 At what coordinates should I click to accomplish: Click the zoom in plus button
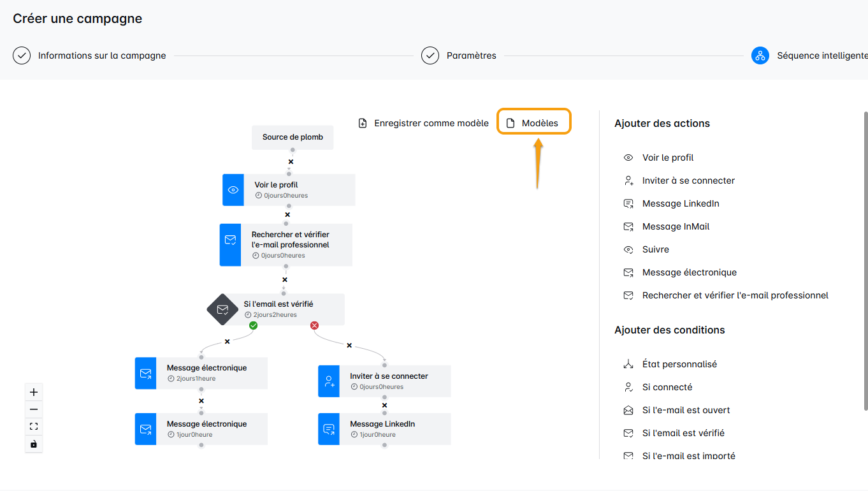point(34,392)
